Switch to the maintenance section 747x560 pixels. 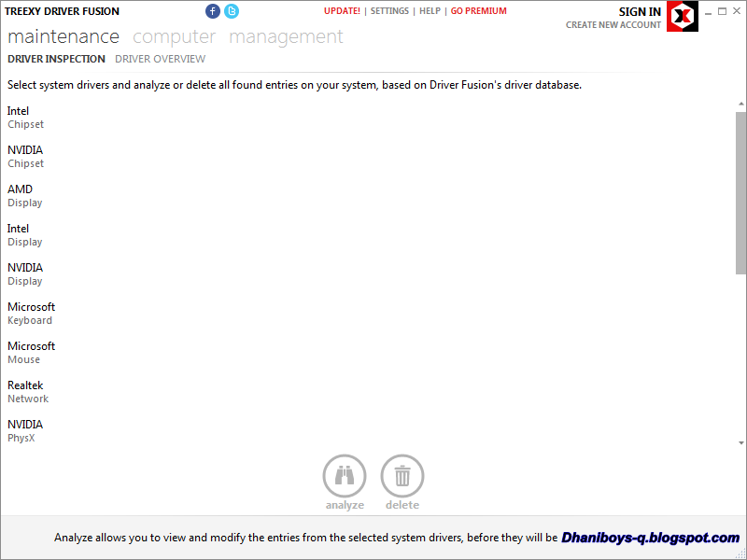[63, 36]
